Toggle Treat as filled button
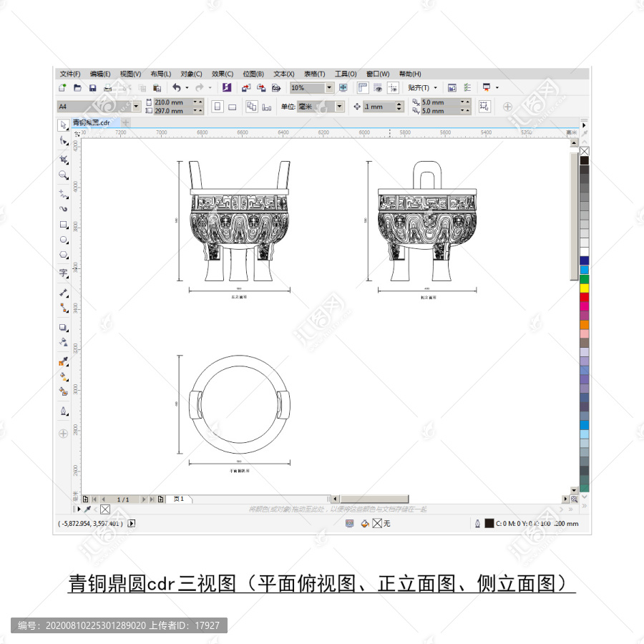Screen dimensions: 644x644 484,107
